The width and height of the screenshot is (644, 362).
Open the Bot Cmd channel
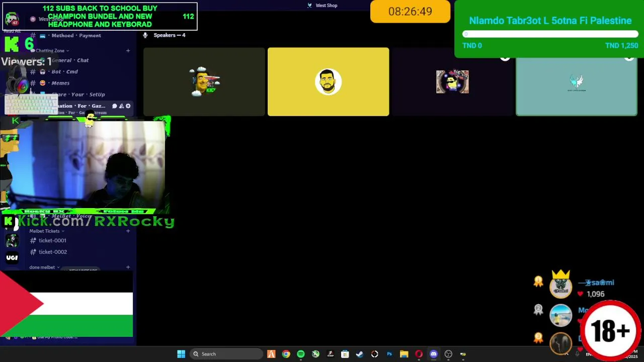click(64, 71)
